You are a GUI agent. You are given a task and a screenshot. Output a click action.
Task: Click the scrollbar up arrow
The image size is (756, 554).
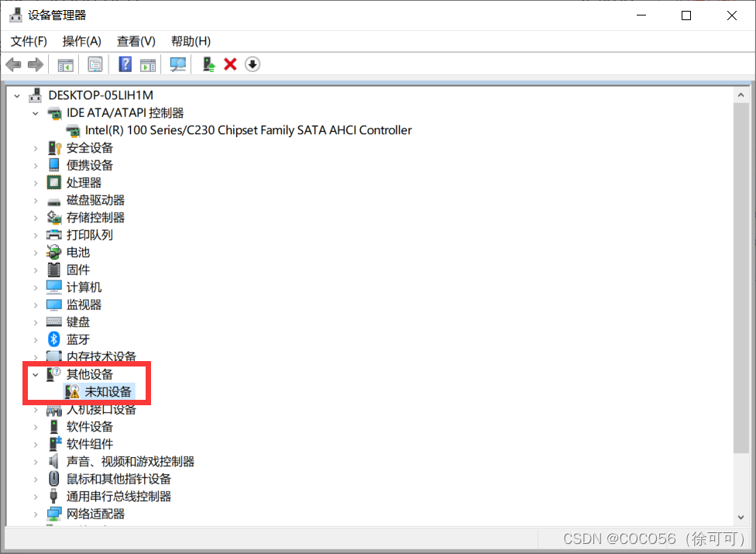click(x=741, y=95)
